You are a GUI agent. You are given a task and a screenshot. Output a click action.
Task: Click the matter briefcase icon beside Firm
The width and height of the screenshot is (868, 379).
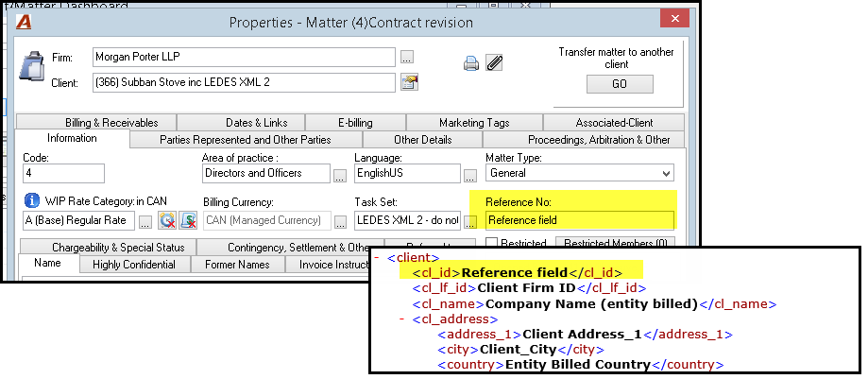tap(31, 66)
